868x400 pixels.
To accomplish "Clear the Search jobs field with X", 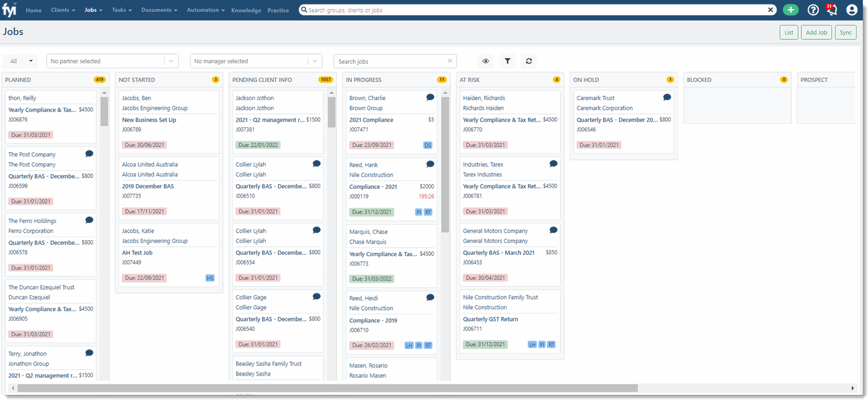I will coord(450,61).
